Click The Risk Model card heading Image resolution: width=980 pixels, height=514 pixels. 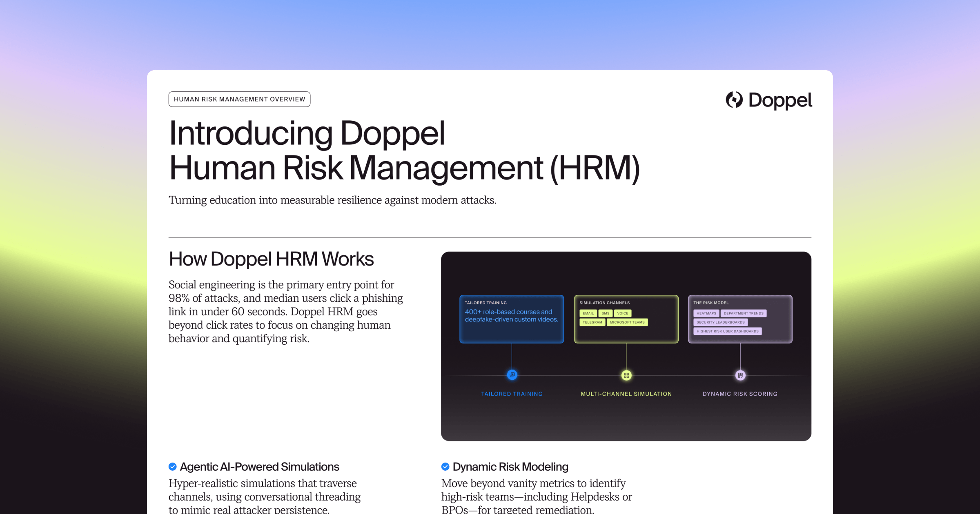coord(711,303)
